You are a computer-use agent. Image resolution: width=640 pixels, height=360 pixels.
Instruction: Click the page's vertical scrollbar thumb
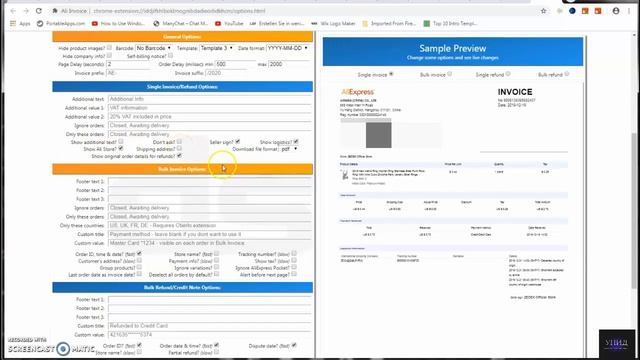(x=634, y=210)
